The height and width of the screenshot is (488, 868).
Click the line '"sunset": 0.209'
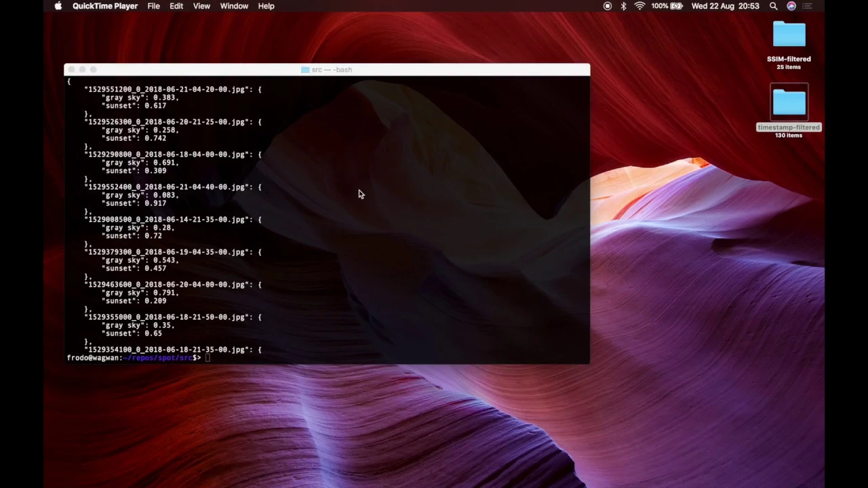[x=134, y=301]
